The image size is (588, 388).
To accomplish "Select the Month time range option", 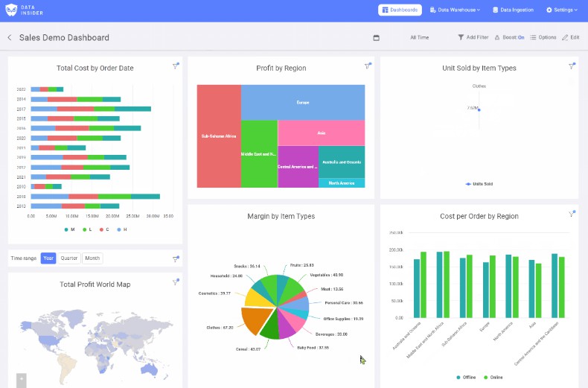I will coord(92,258).
